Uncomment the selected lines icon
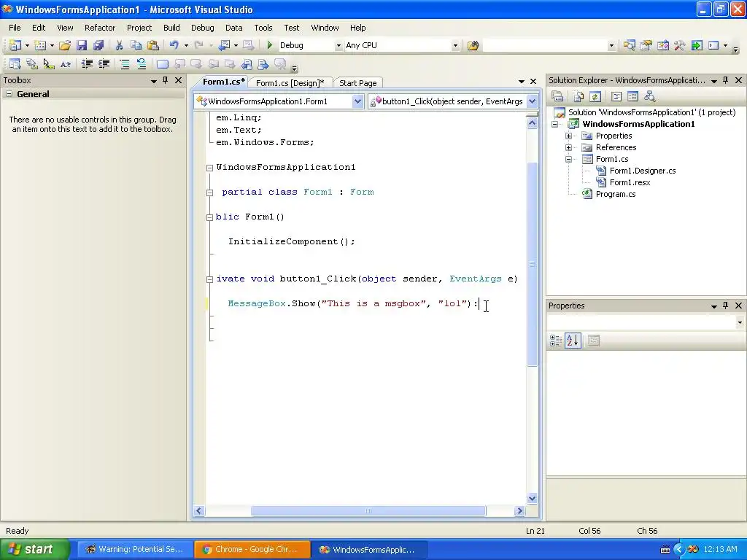The width and height of the screenshot is (747, 560). (x=142, y=64)
